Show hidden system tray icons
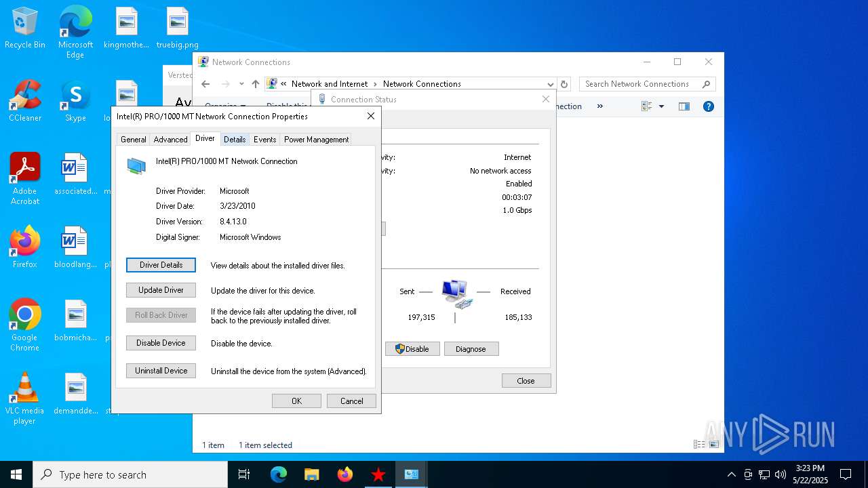Image resolution: width=868 pixels, height=488 pixels. click(x=731, y=474)
